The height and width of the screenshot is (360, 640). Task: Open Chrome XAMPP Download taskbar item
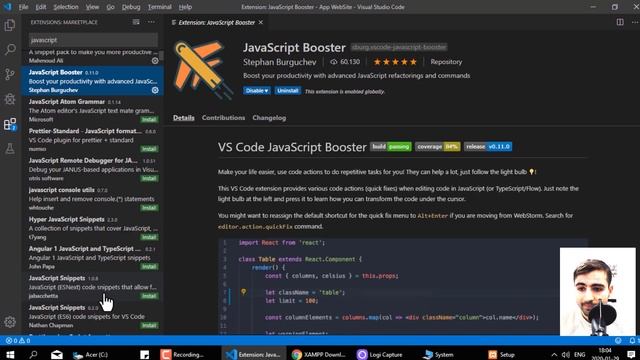point(319,354)
